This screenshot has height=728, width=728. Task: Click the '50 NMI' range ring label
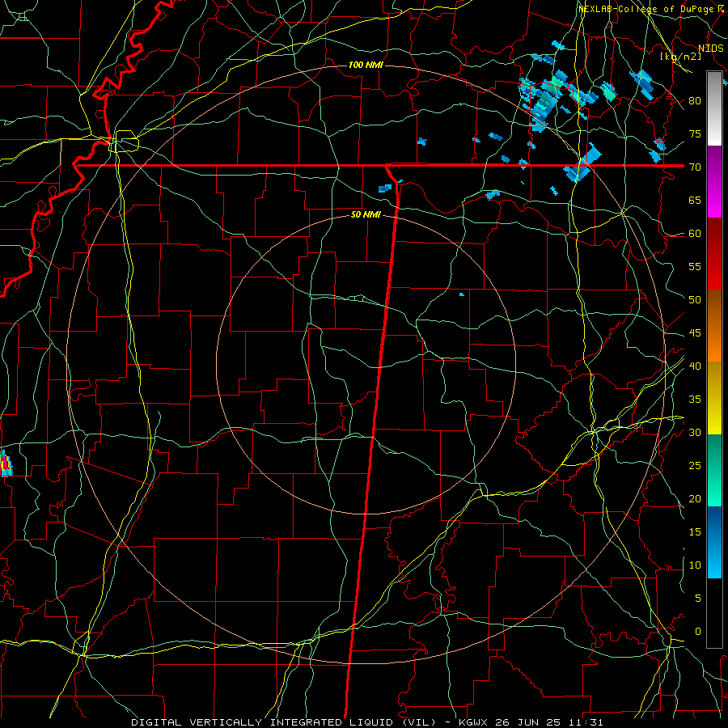tap(366, 214)
